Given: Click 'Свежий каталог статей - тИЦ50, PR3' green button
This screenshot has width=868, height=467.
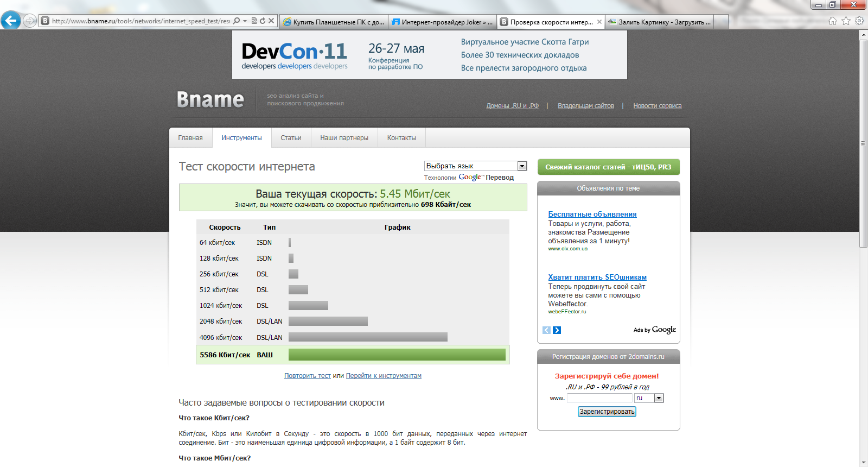Looking at the screenshot, I should [x=609, y=167].
